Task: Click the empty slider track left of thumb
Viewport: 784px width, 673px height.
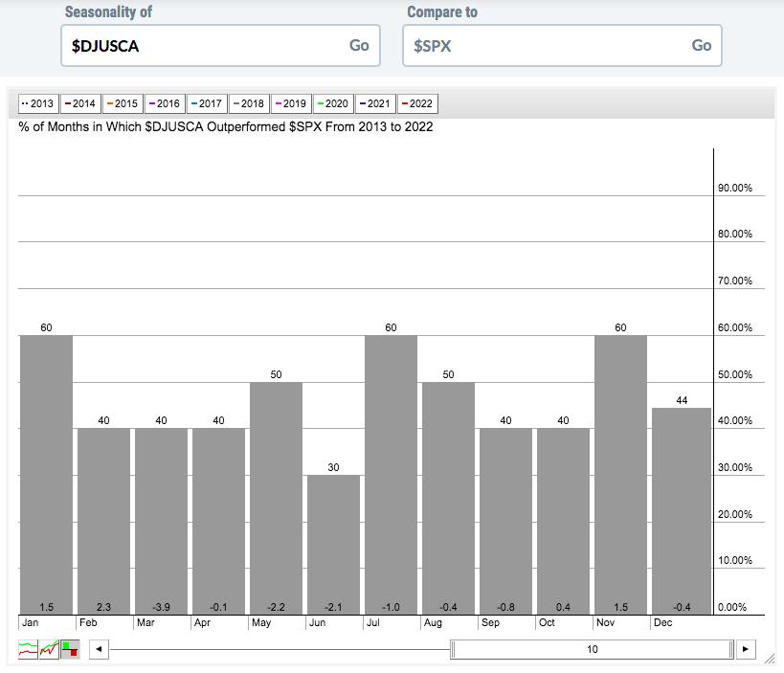Action: click(278, 650)
